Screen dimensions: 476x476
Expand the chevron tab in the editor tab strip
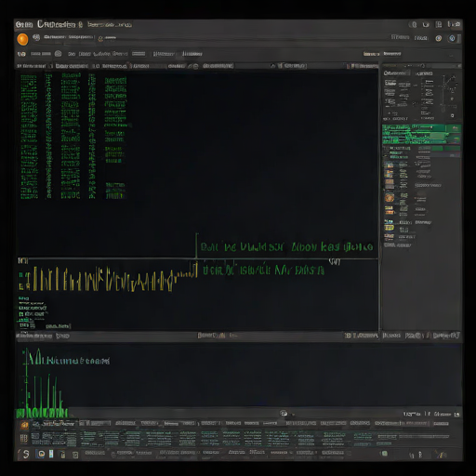point(272,66)
